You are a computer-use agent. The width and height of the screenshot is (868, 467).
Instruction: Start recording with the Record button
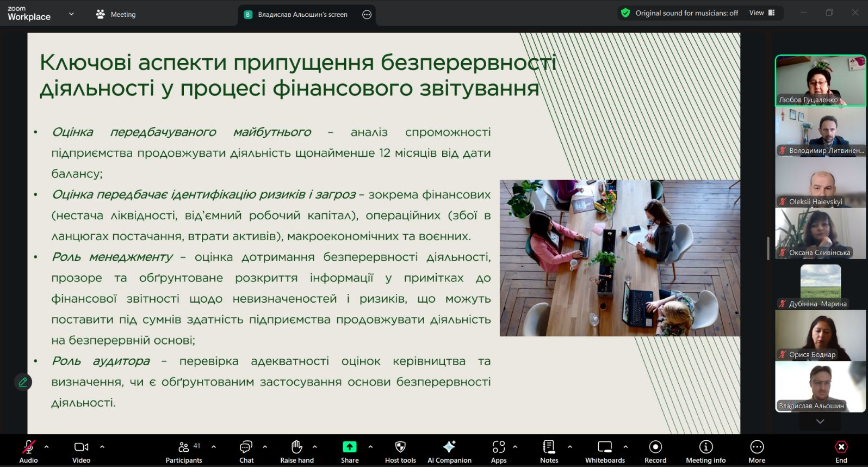655,451
